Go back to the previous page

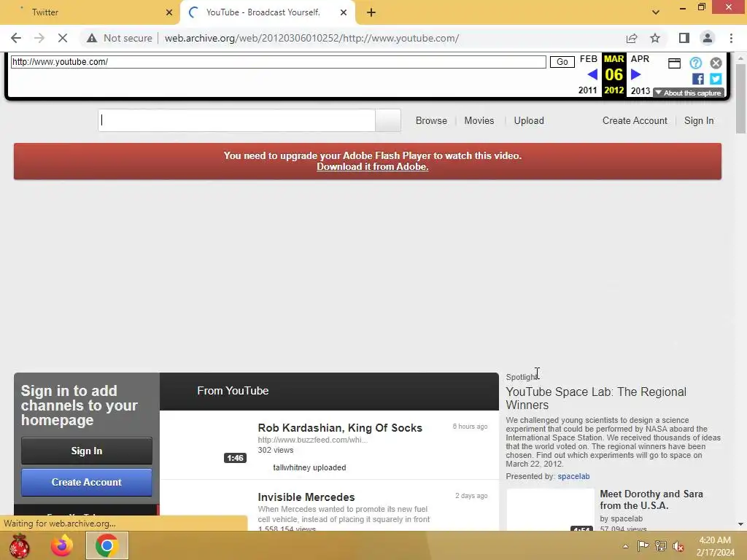16,38
